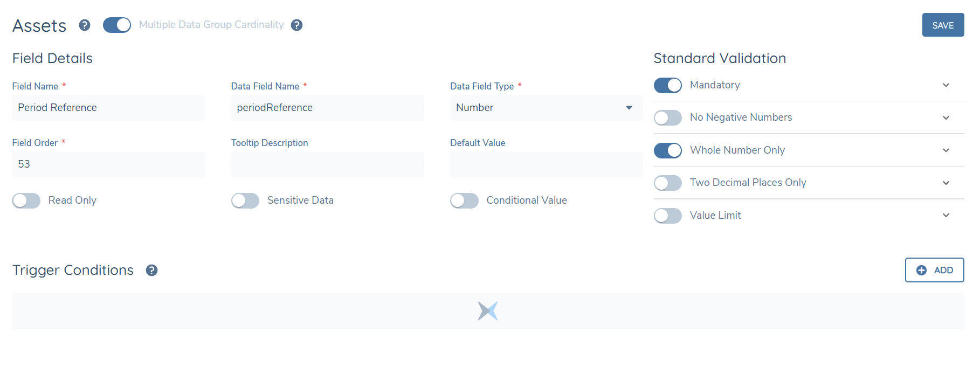Switch on Value Limit toggle
Image resolution: width=980 pixels, height=367 pixels.
click(668, 216)
